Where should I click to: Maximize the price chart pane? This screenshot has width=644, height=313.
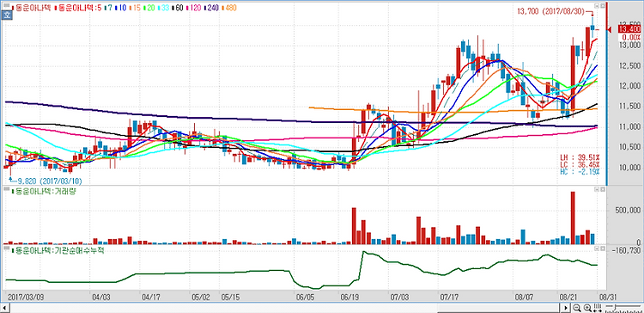(x=603, y=6)
